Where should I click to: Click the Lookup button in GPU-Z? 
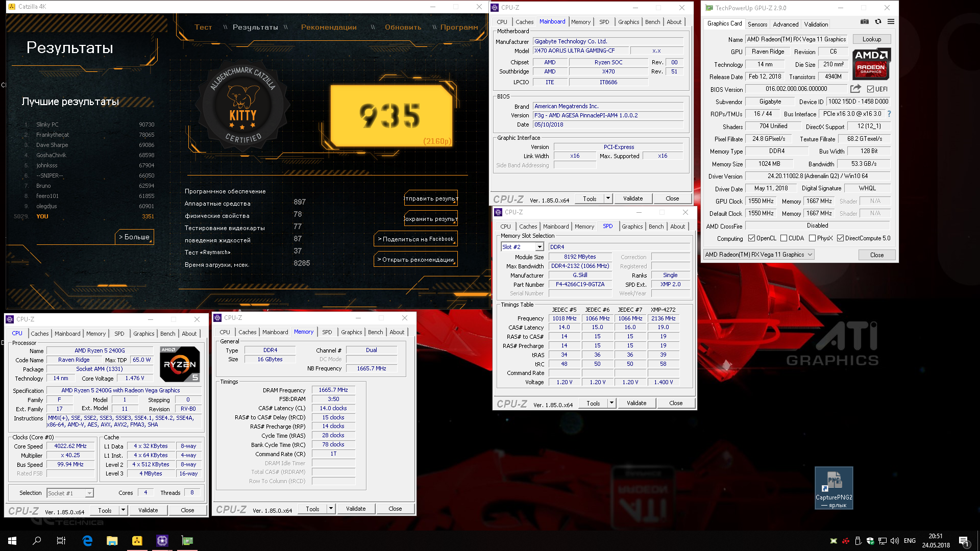[872, 39]
